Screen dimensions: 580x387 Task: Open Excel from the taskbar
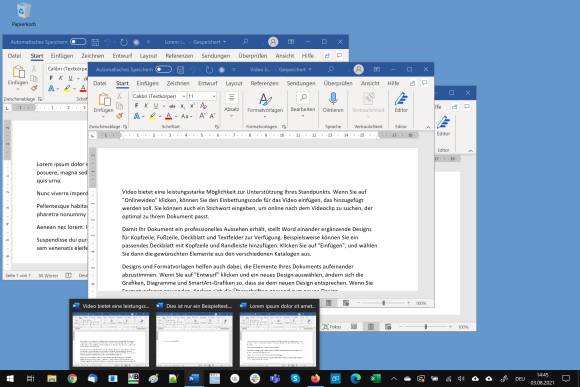pyautogui.click(x=375, y=378)
